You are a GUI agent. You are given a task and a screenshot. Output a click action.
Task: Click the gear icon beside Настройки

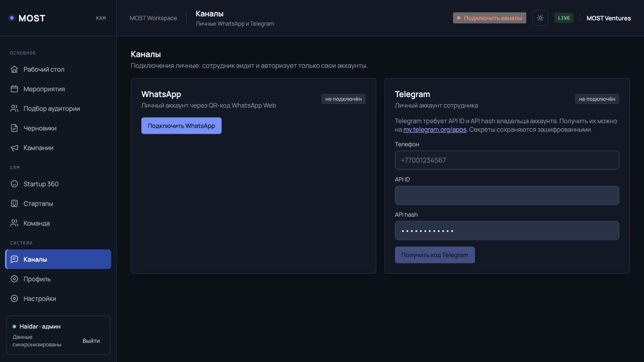pos(14,299)
